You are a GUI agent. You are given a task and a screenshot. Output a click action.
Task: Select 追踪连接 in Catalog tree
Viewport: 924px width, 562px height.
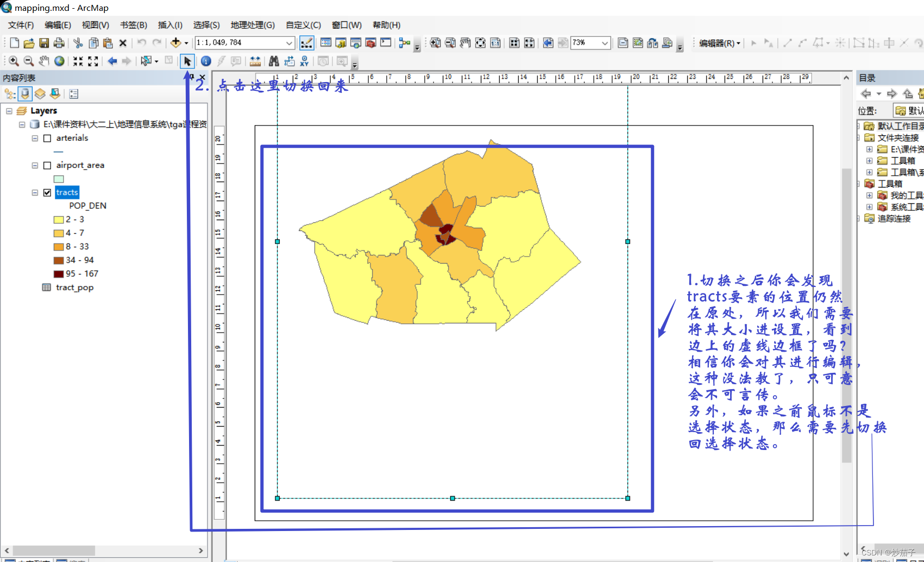(894, 218)
